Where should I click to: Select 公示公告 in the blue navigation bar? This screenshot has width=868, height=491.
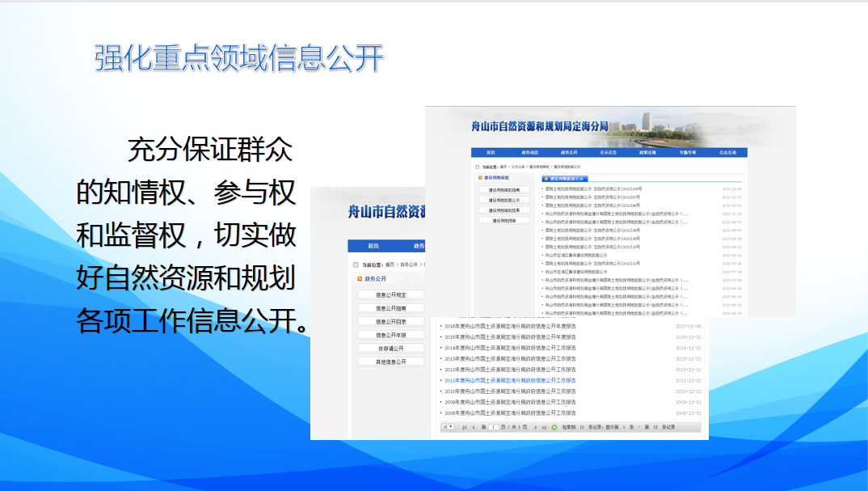pyautogui.click(x=609, y=152)
